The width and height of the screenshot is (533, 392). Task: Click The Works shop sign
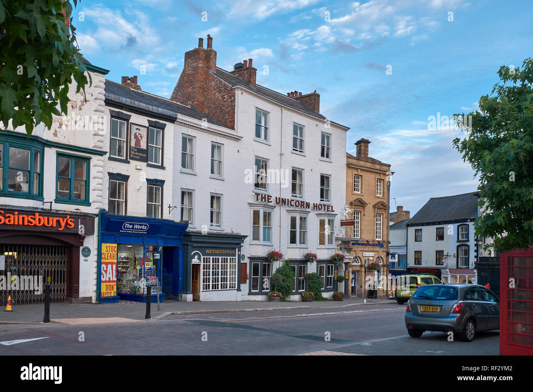(x=135, y=227)
